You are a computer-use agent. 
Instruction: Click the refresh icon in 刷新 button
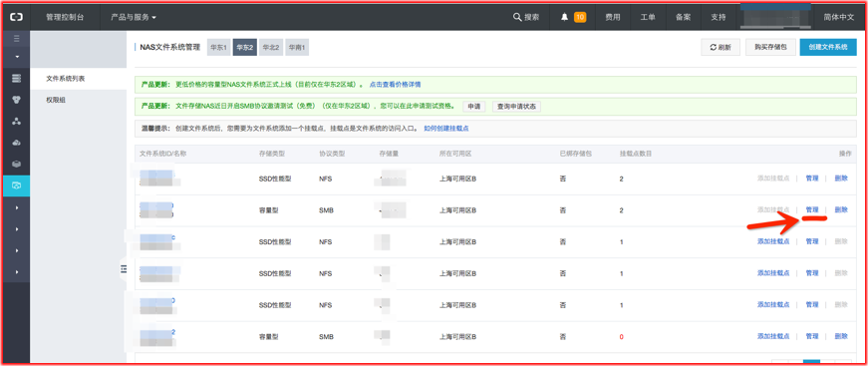[713, 48]
